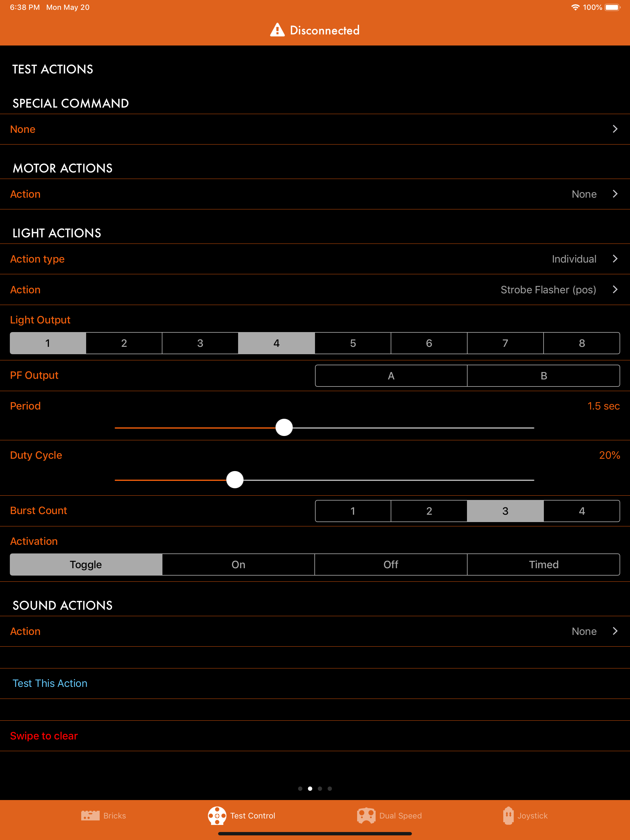
Task: Tap the Motor Actions Action label
Action: tap(26, 194)
